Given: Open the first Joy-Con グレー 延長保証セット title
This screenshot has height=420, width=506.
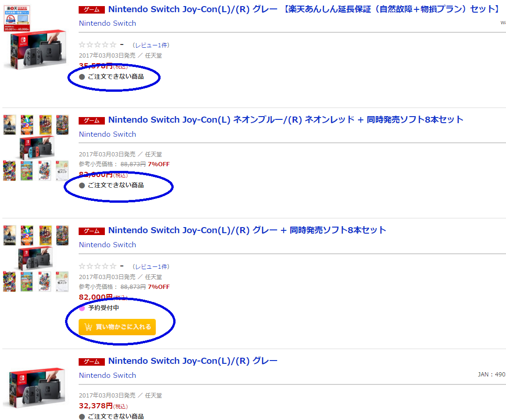Looking at the screenshot, I should [x=304, y=9].
